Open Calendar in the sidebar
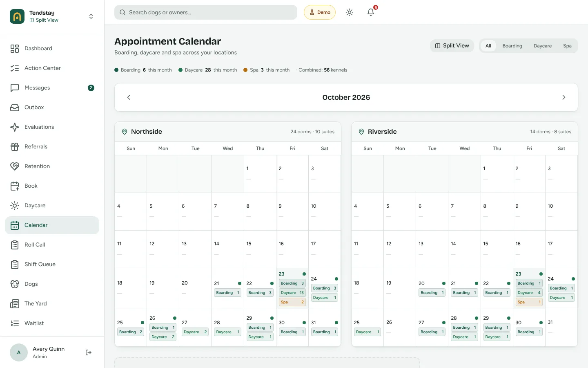This screenshot has width=588, height=368. tap(52, 225)
